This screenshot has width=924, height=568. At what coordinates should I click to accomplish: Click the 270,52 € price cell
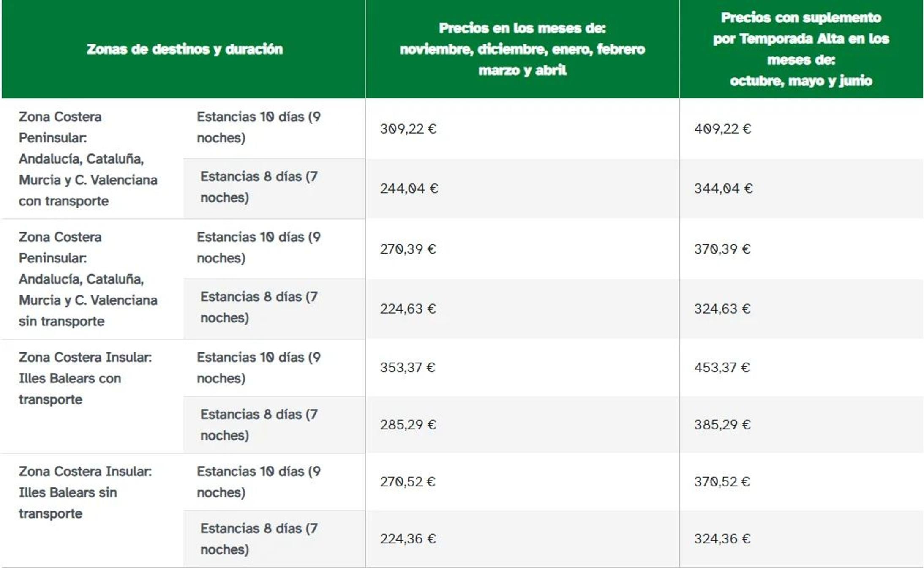click(x=408, y=482)
